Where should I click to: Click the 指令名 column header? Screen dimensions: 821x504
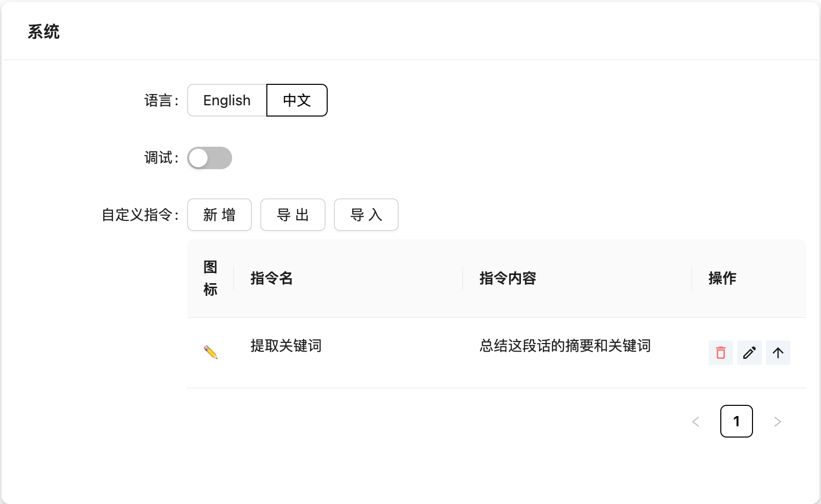click(x=271, y=278)
